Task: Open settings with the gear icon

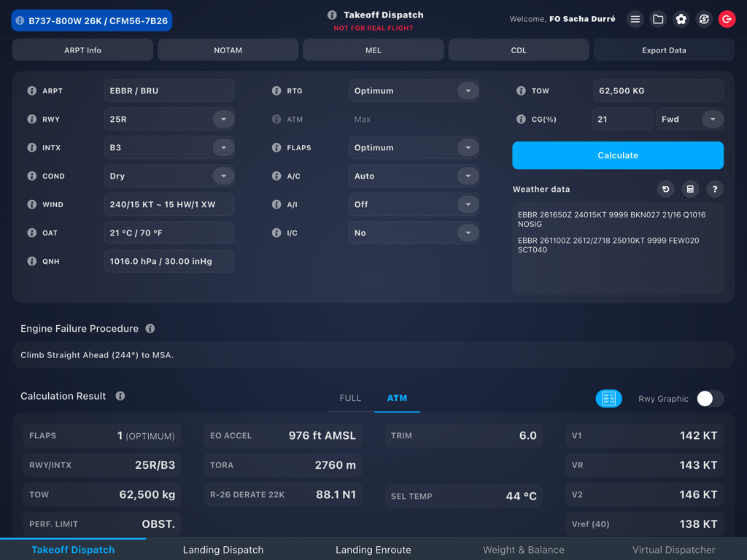Action: click(x=681, y=19)
